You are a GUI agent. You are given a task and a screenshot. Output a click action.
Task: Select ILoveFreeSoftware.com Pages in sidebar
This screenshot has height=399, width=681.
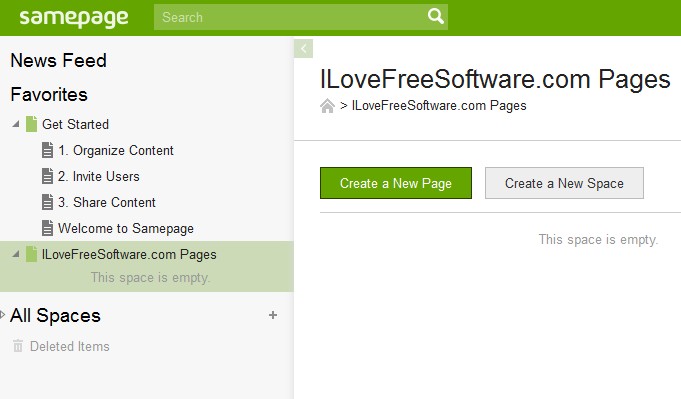pos(129,254)
